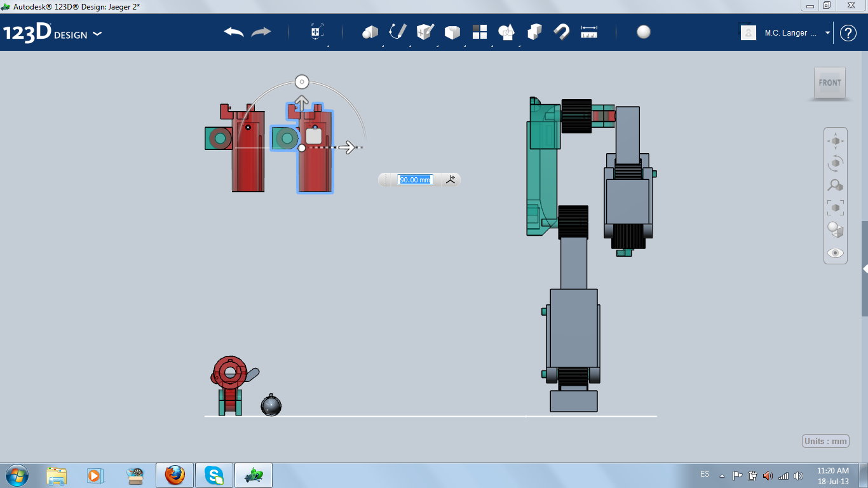Open the Help question mark

pyautogui.click(x=848, y=33)
